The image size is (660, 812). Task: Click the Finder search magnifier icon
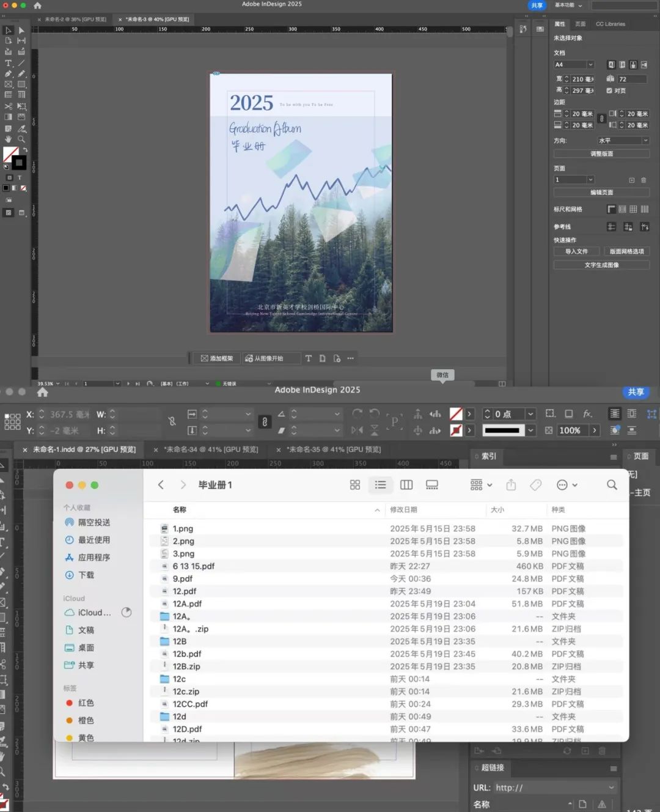(x=611, y=485)
